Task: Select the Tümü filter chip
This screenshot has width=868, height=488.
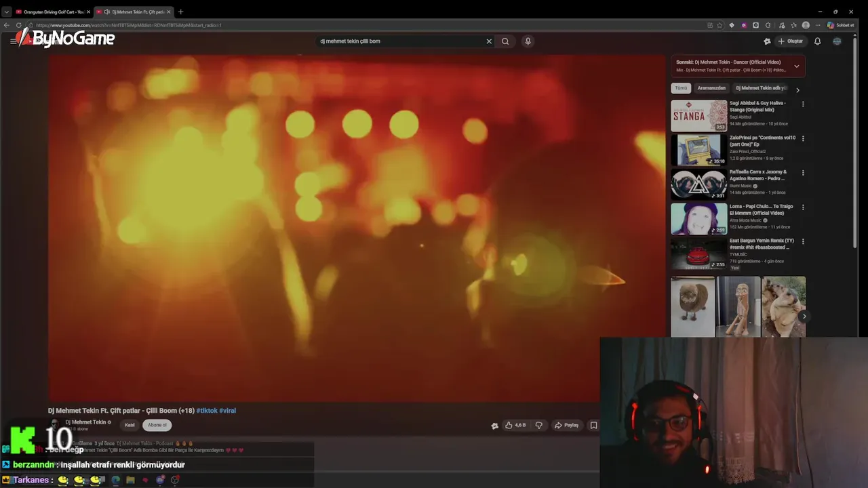Action: pos(681,88)
